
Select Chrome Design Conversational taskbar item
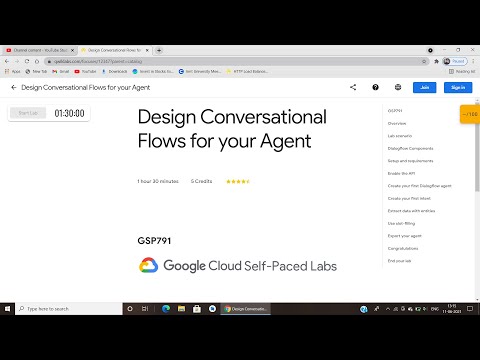pyautogui.click(x=246, y=309)
